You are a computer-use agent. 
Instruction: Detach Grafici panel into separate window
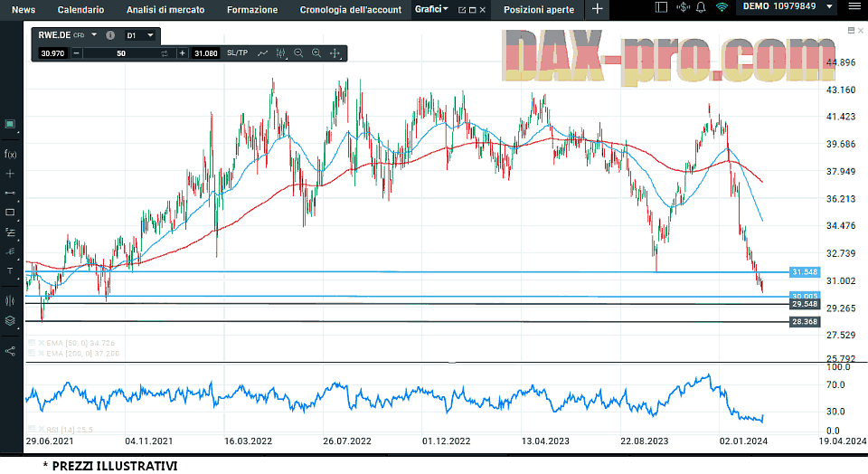[462, 10]
